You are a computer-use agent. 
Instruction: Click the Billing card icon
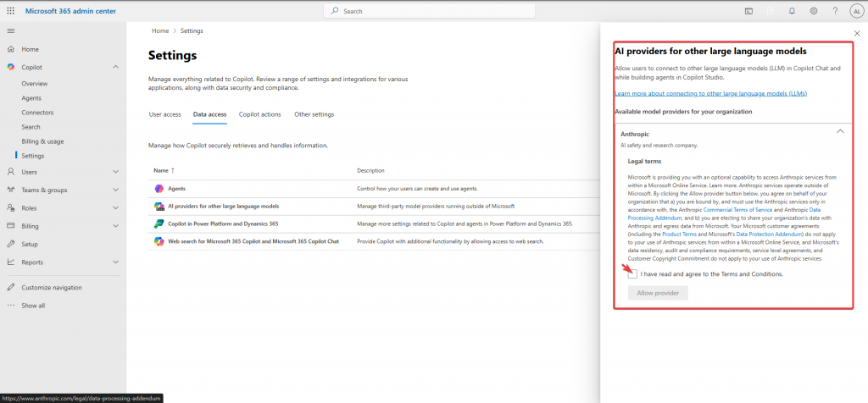click(10, 225)
